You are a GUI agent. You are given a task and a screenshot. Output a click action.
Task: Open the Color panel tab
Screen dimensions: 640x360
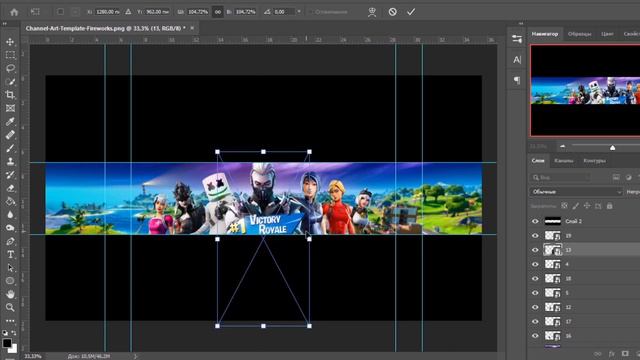click(607, 34)
